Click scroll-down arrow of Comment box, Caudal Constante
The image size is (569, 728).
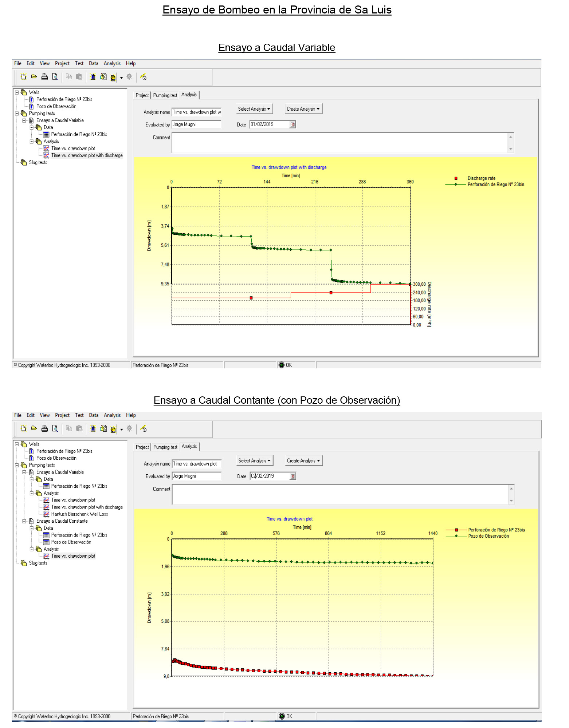pos(511,500)
